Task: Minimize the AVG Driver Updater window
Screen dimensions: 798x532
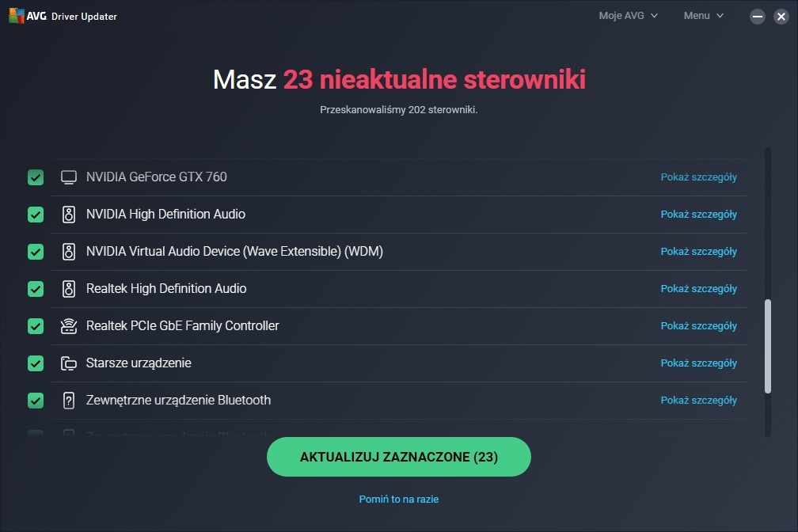Action: click(758, 17)
